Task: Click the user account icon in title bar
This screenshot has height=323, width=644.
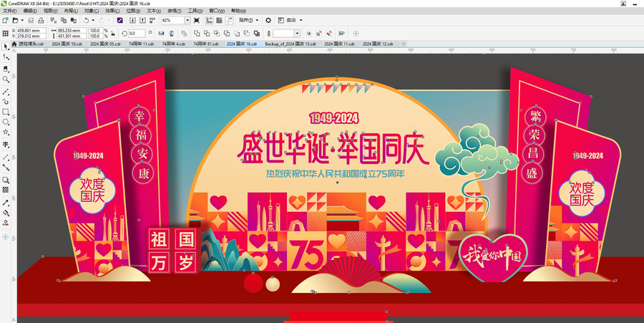Action: tap(623, 4)
